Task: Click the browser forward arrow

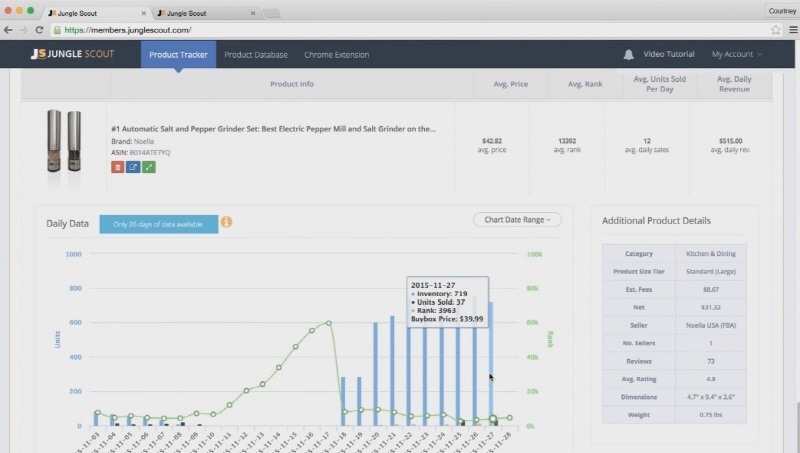Action: (23, 30)
